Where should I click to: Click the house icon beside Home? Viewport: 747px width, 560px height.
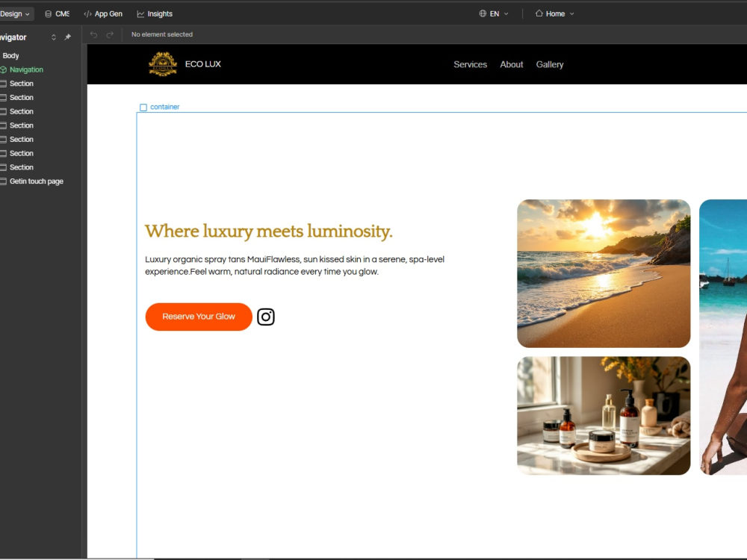point(539,13)
